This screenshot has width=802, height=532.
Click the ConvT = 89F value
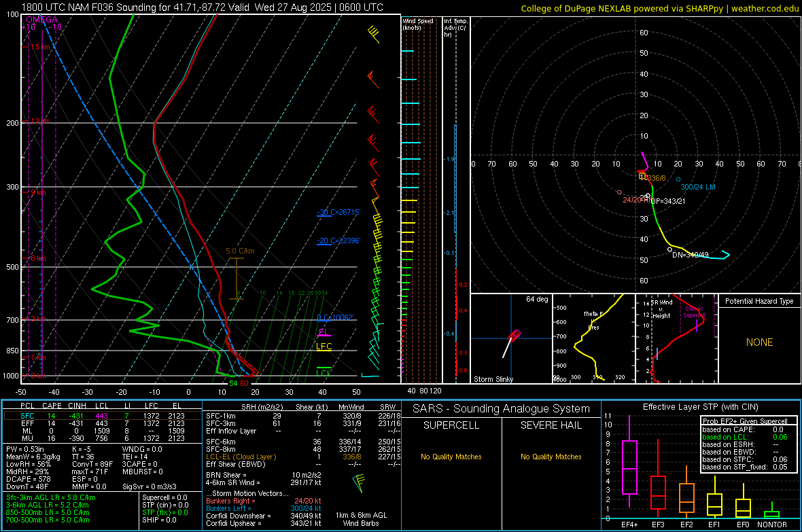click(x=92, y=465)
